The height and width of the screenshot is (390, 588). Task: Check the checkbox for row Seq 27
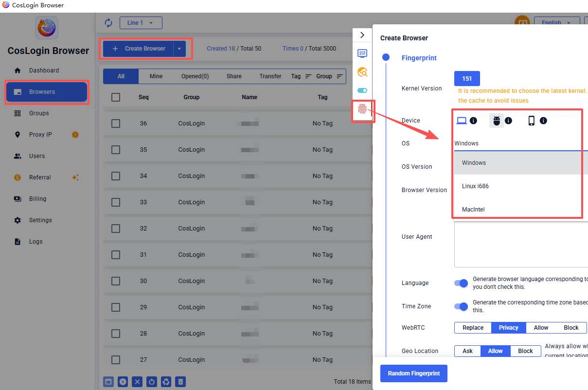(x=116, y=360)
